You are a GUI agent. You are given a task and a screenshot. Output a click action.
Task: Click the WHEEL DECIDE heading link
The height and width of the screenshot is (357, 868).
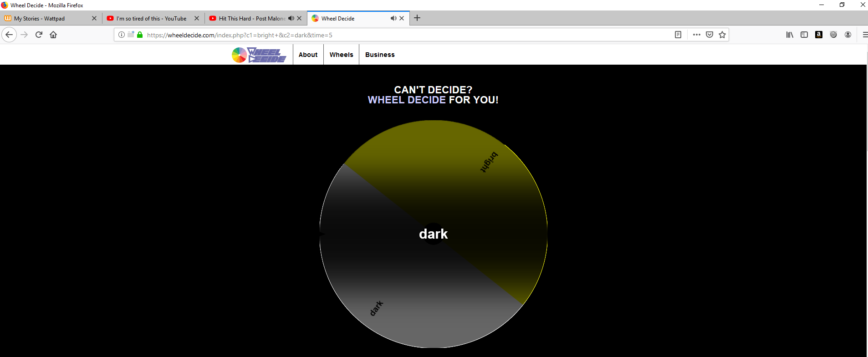click(407, 100)
